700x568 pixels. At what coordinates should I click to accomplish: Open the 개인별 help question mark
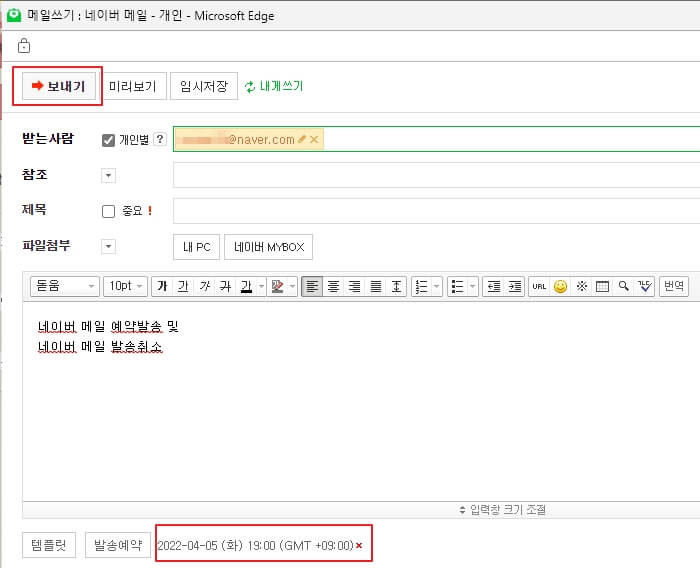(x=159, y=139)
